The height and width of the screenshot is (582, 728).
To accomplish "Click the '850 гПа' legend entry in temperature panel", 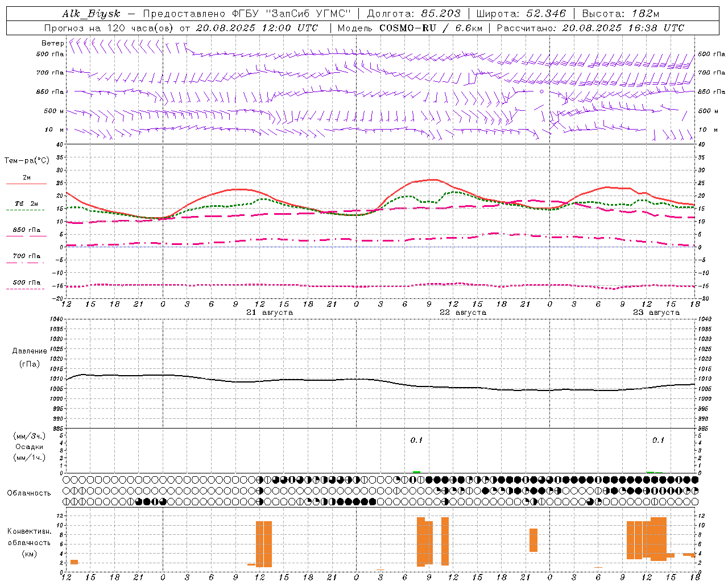I will (27, 230).
